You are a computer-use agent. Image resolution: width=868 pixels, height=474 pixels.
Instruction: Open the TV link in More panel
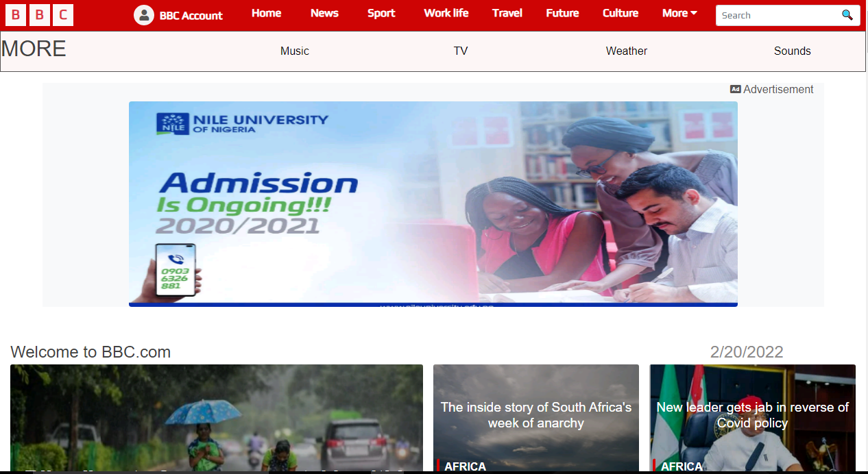coord(461,51)
